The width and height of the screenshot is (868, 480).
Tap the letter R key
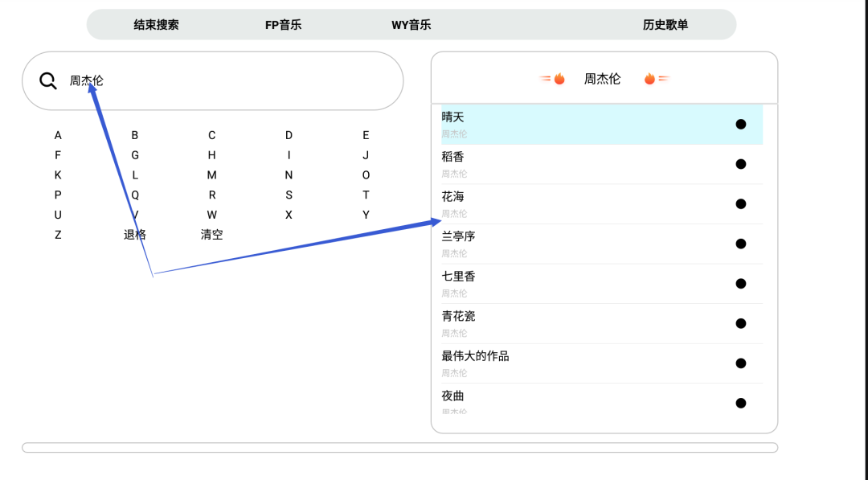click(x=211, y=195)
